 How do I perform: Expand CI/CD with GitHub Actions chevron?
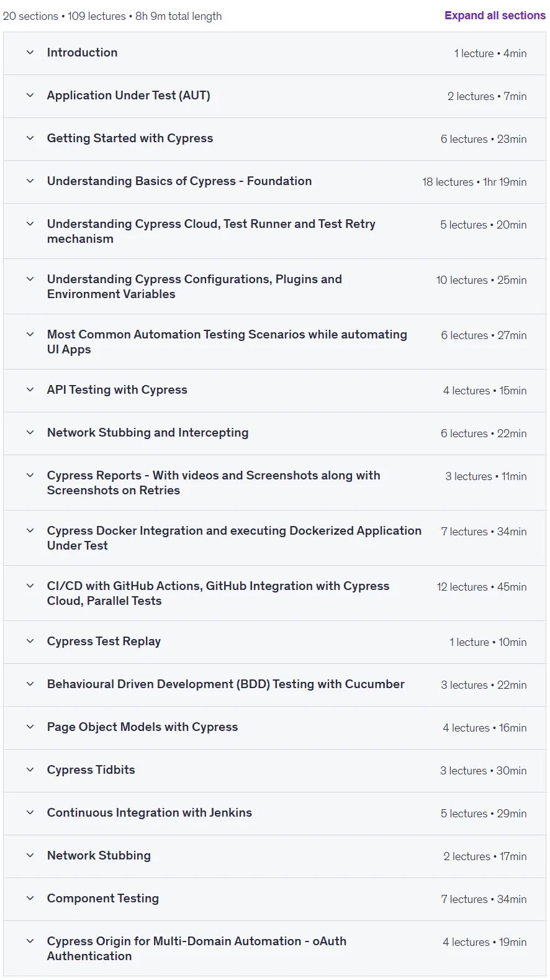click(x=30, y=586)
